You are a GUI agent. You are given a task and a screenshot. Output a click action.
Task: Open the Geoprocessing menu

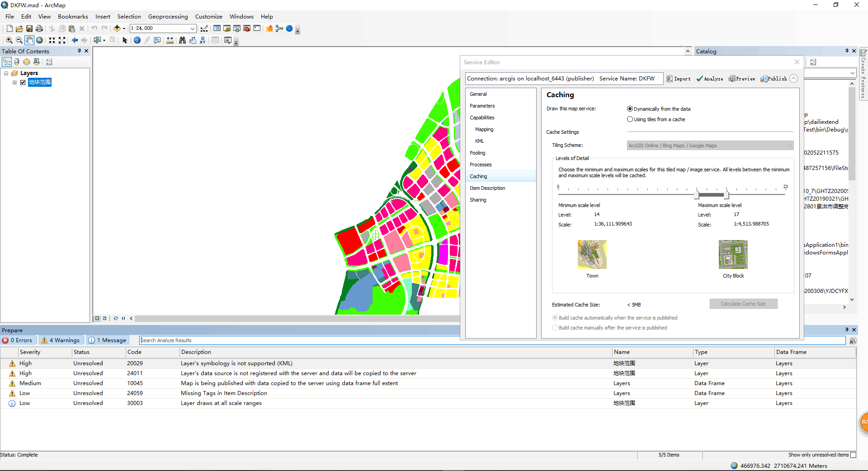pyautogui.click(x=168, y=16)
